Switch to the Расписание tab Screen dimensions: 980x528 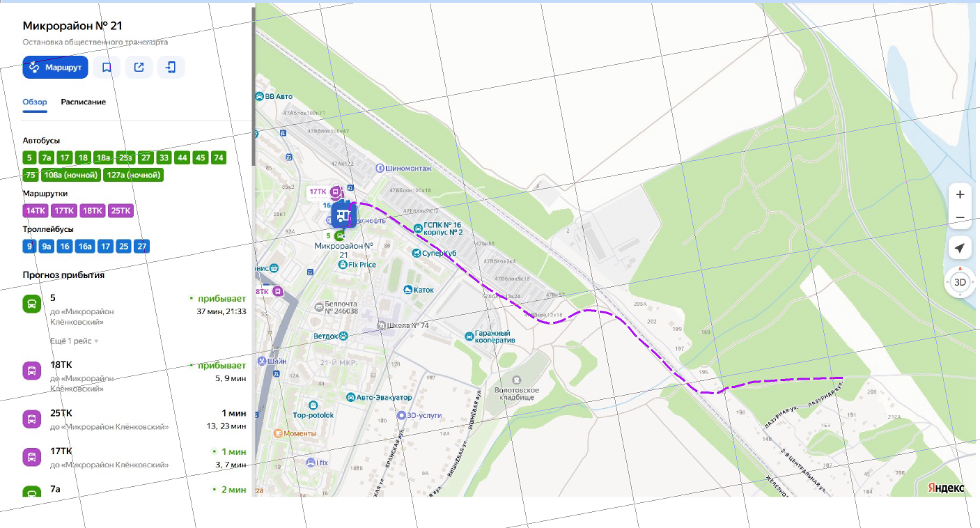(83, 102)
